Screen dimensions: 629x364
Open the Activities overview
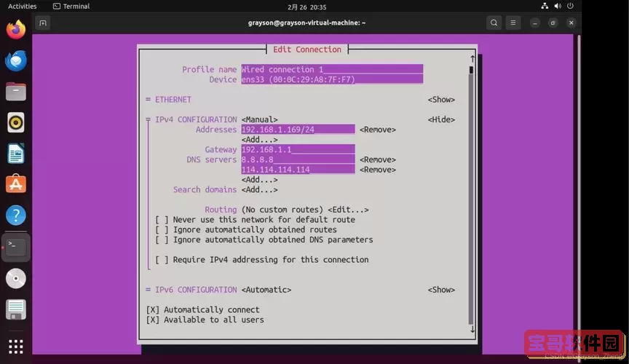pyautogui.click(x=22, y=6)
